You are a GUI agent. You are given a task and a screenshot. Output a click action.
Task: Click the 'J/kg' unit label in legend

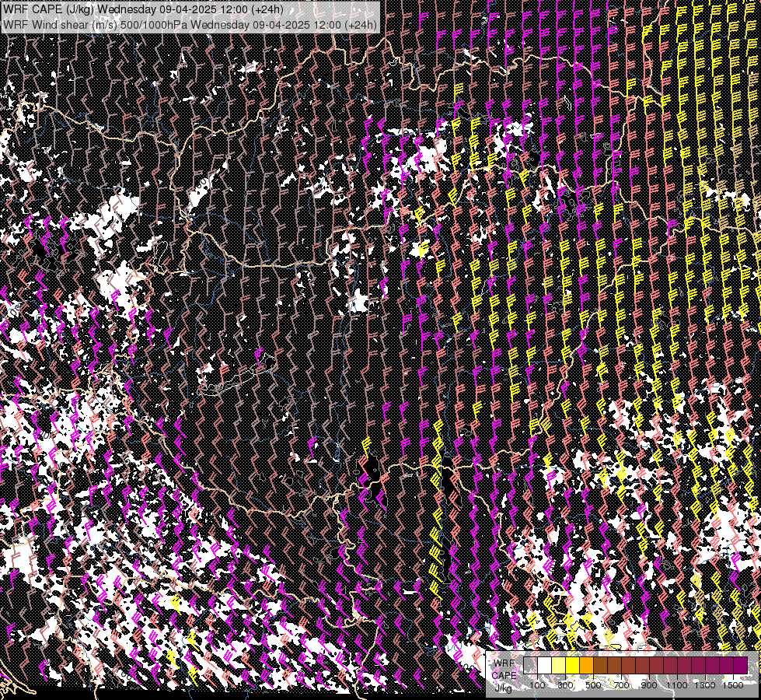503,688
